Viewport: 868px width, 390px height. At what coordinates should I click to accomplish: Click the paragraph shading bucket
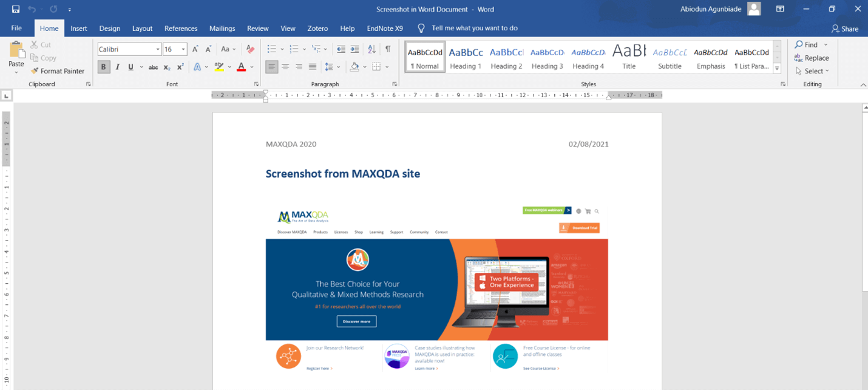[x=354, y=67]
